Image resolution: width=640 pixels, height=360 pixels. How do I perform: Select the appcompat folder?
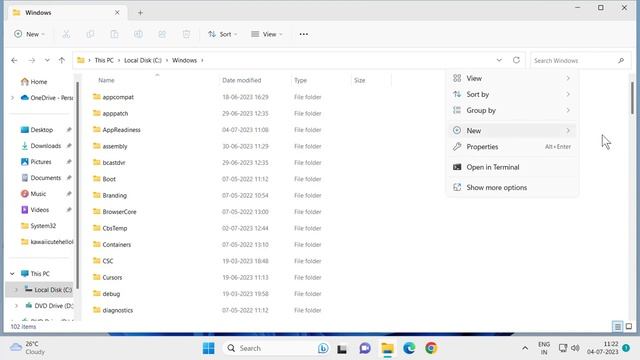(113, 97)
